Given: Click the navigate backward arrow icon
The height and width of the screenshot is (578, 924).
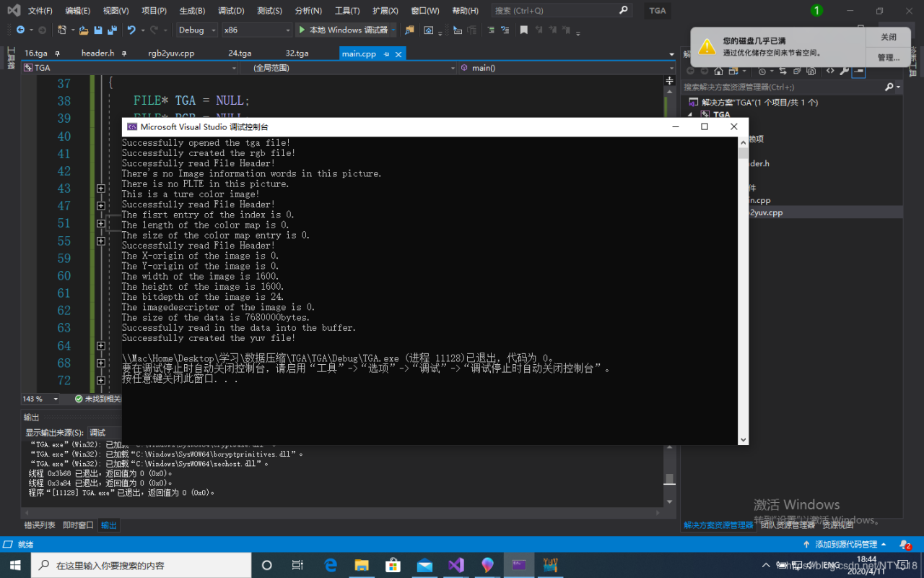Looking at the screenshot, I should click(19, 30).
